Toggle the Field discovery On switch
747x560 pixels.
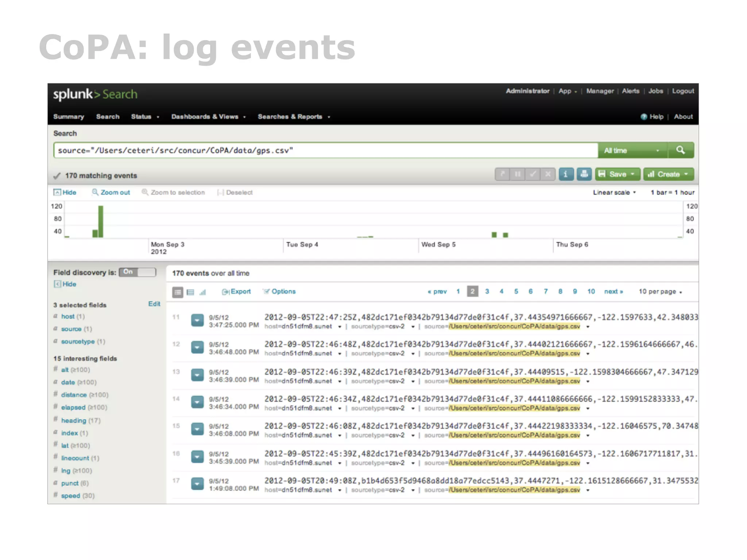pos(137,272)
